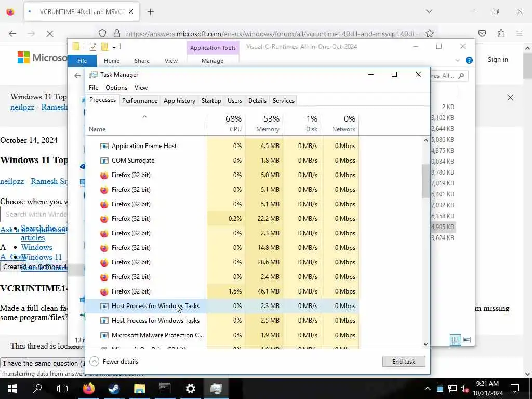Click I have the same question button
The image size is (532, 399).
pyautogui.click(x=43, y=363)
